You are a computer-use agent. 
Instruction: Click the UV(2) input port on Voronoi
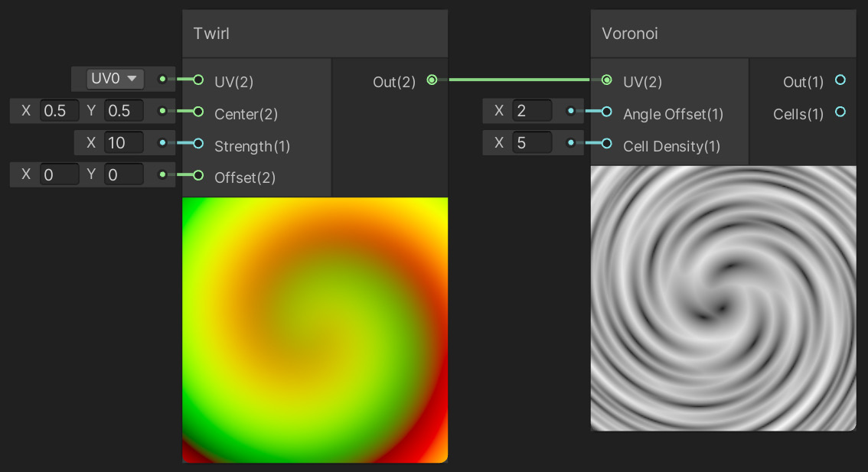(x=607, y=79)
